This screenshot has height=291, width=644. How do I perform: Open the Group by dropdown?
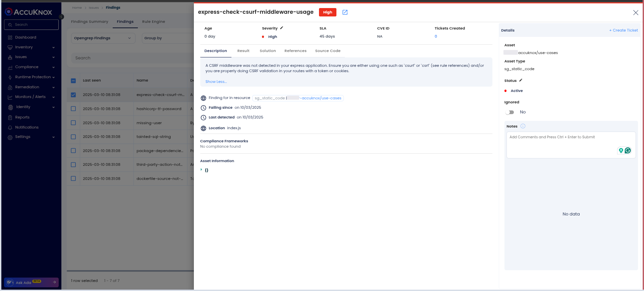pos(168,38)
